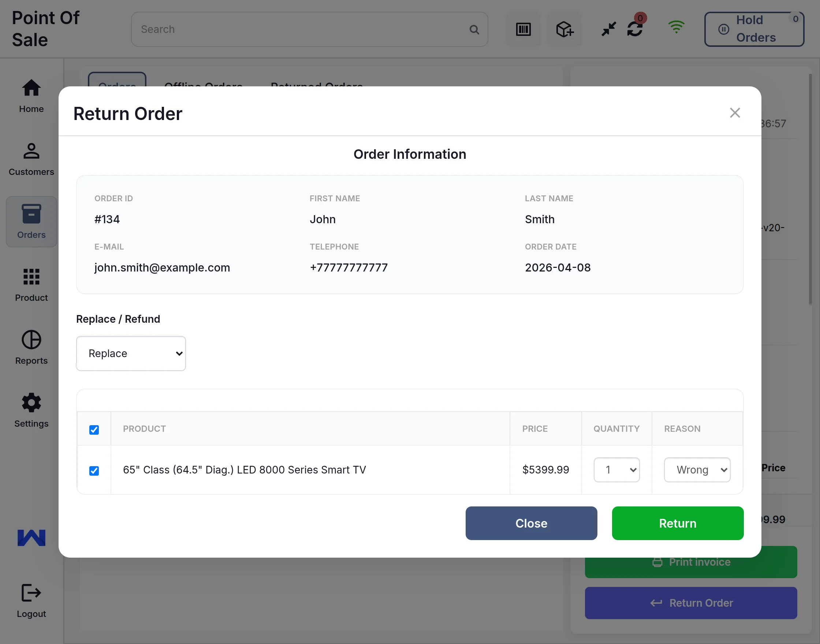Viewport: 820px width, 644px height.
Task: Toggle the select-all products checkbox
Action: tap(94, 430)
